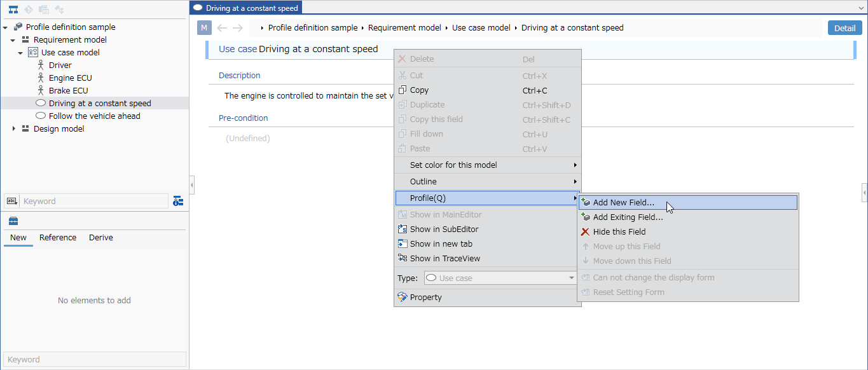Screen dimensions: 868x370
Task: Click the keyword search mode icon beside Keyword field
Action: pos(12,201)
